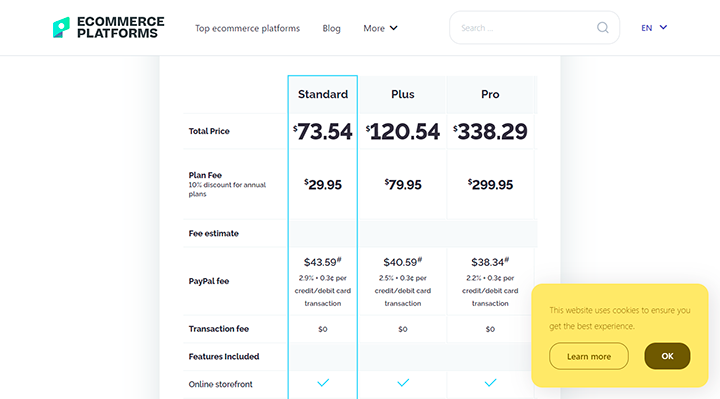Viewport: 720px width, 399px height.
Task: Open Top ecommerce platforms menu
Action: [247, 28]
